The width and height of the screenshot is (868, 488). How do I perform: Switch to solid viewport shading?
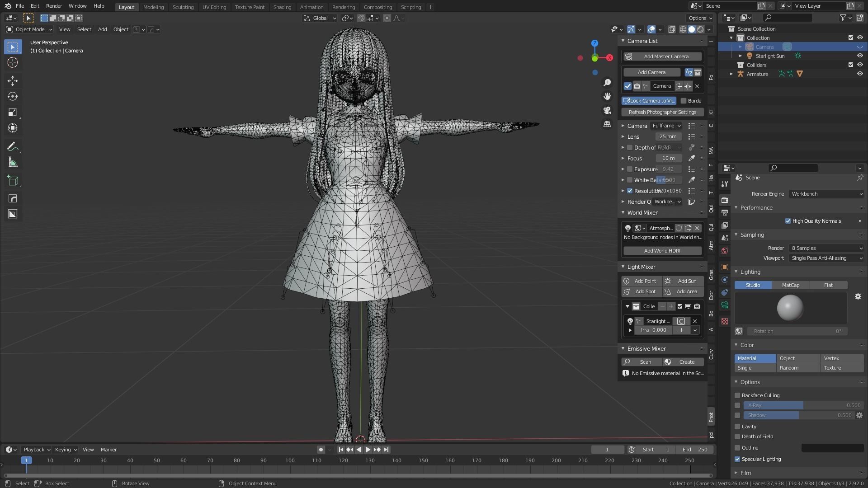[x=692, y=29]
